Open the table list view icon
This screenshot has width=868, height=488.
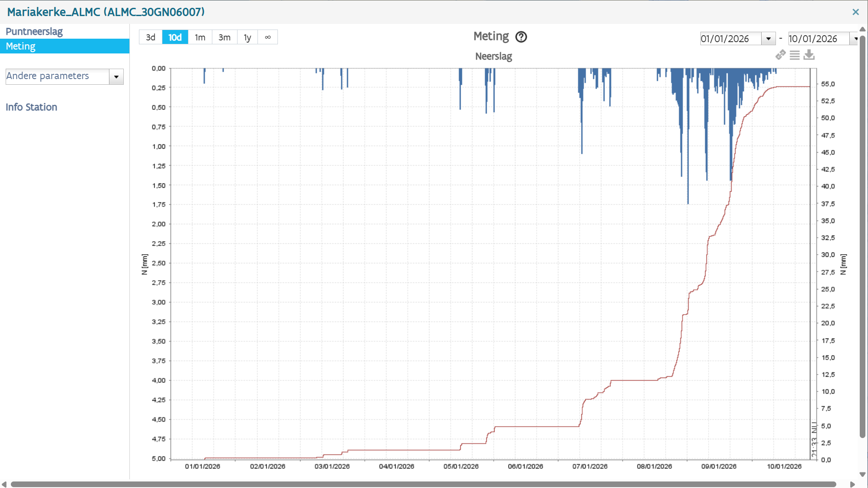pyautogui.click(x=795, y=55)
